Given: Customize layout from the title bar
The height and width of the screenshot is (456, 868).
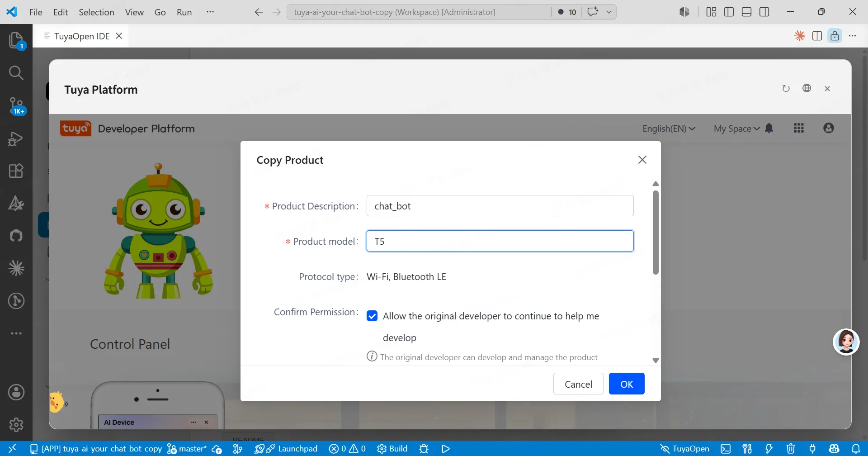Looking at the screenshot, I should 711,12.
